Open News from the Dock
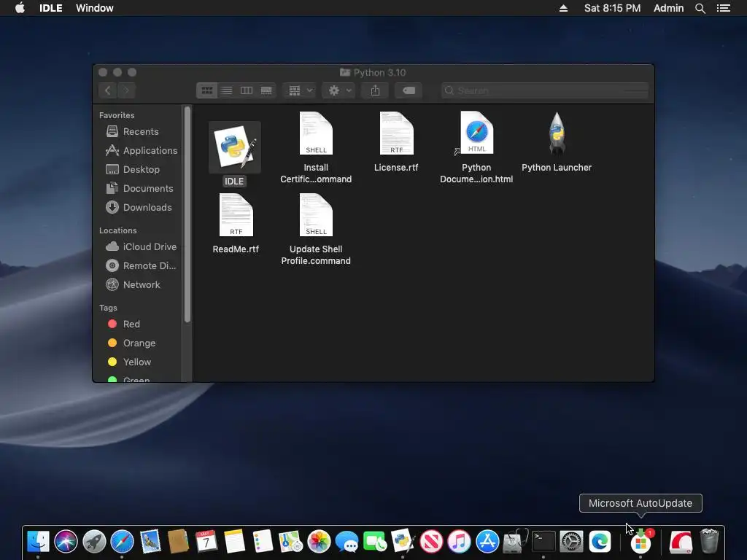The image size is (747, 560). coord(431,542)
